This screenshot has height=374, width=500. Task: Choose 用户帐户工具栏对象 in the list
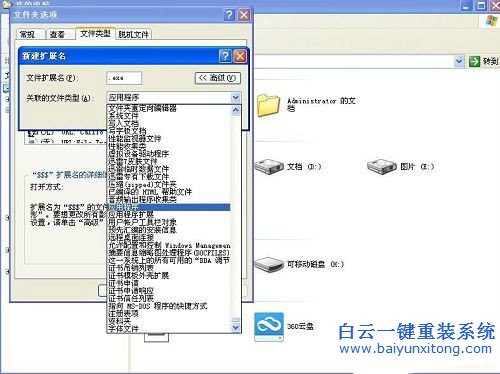tap(169, 222)
